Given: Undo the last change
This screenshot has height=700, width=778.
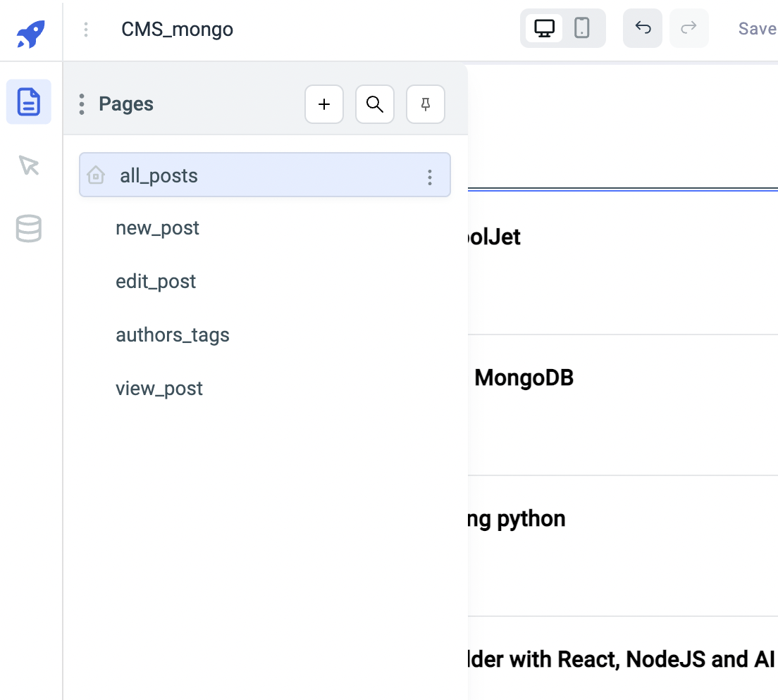Looking at the screenshot, I should [x=643, y=29].
